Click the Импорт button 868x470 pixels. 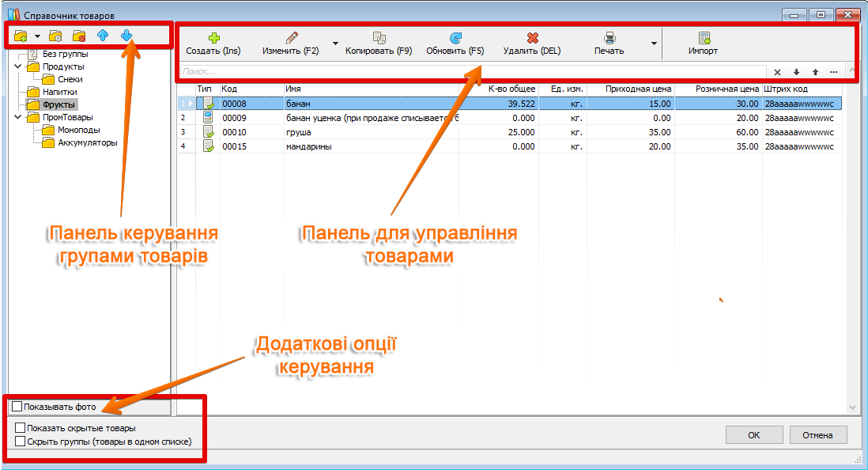(703, 44)
